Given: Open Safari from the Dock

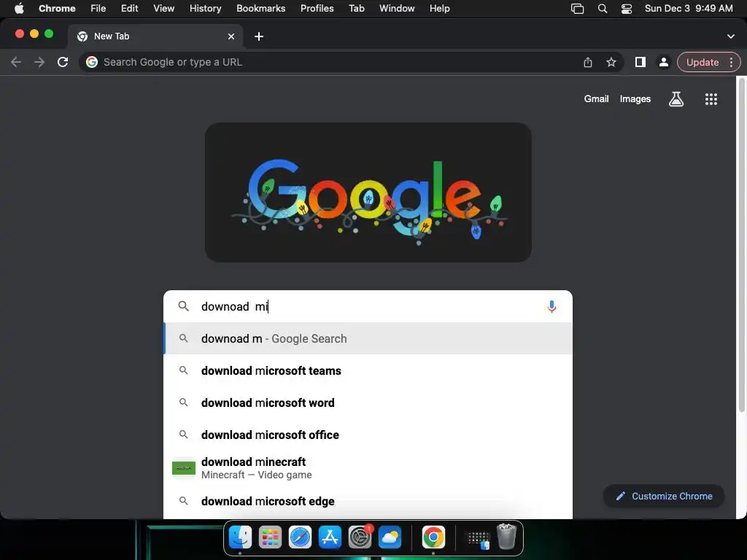Looking at the screenshot, I should pyautogui.click(x=300, y=537).
